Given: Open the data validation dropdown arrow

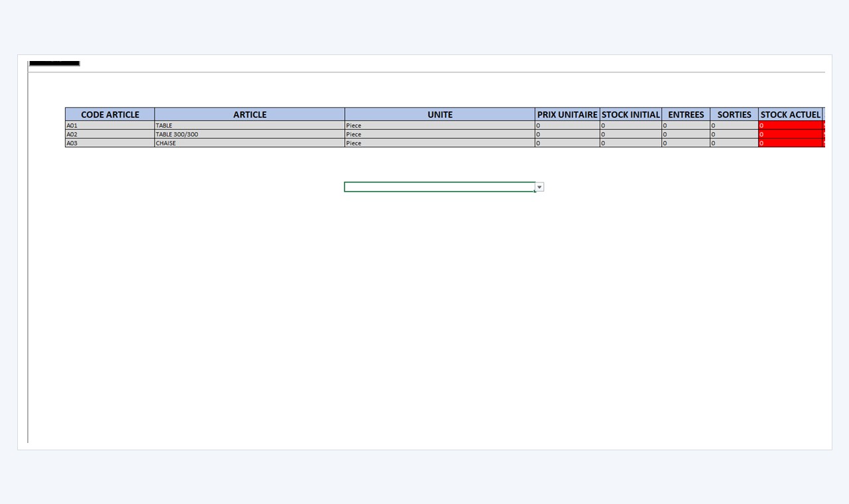Looking at the screenshot, I should 540,188.
